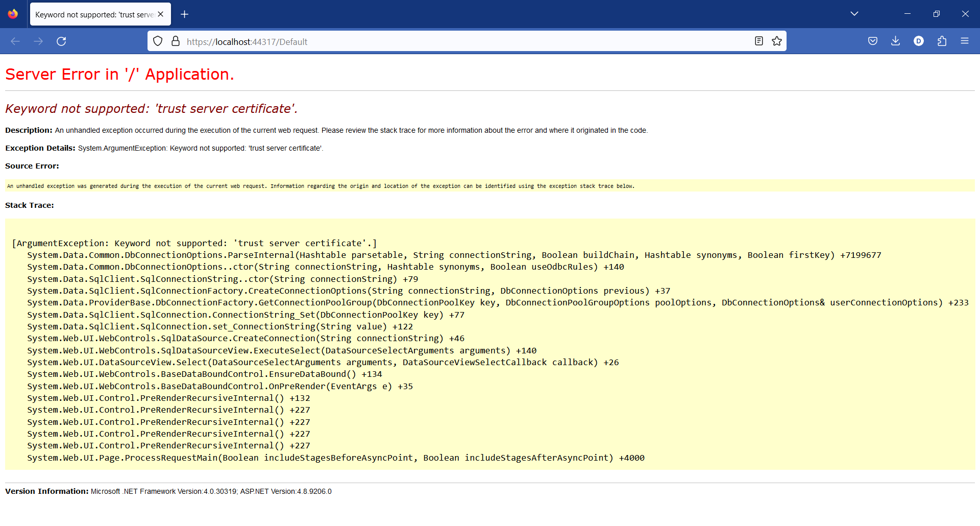Open the Pocket save button

(873, 41)
